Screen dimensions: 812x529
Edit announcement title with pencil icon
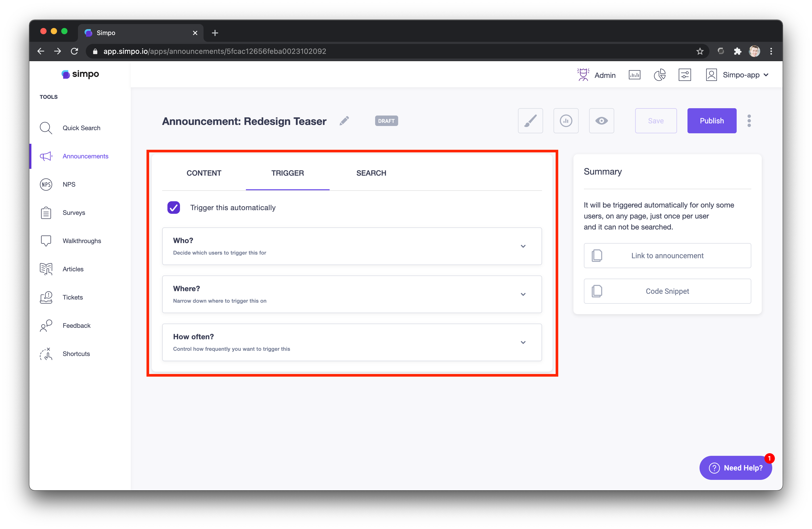tap(344, 121)
